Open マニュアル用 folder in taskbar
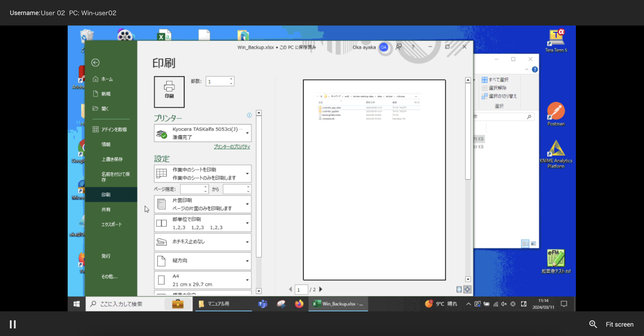Viewport: 644px width, 336px height. [x=223, y=304]
